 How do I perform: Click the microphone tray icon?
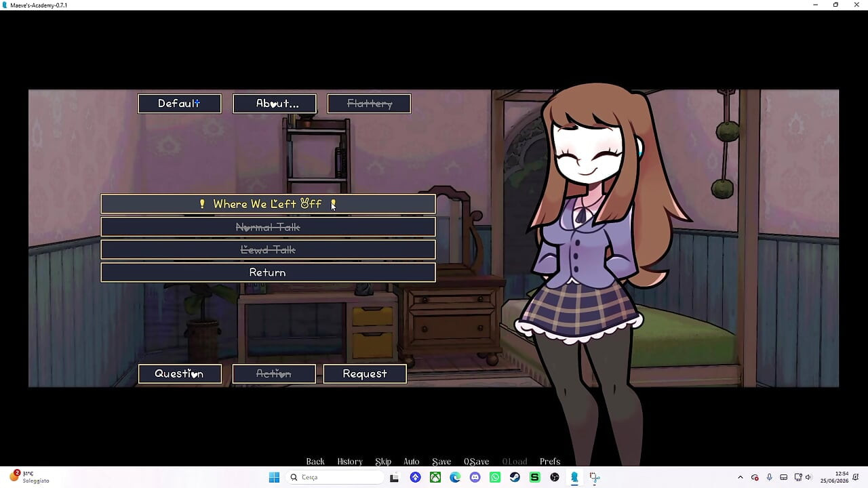[x=769, y=477]
